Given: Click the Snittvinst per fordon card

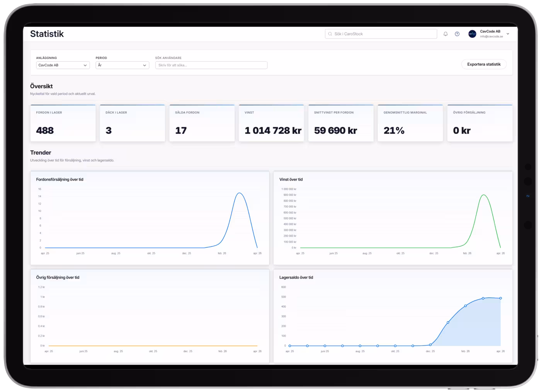Looking at the screenshot, I should pyautogui.click(x=341, y=123).
